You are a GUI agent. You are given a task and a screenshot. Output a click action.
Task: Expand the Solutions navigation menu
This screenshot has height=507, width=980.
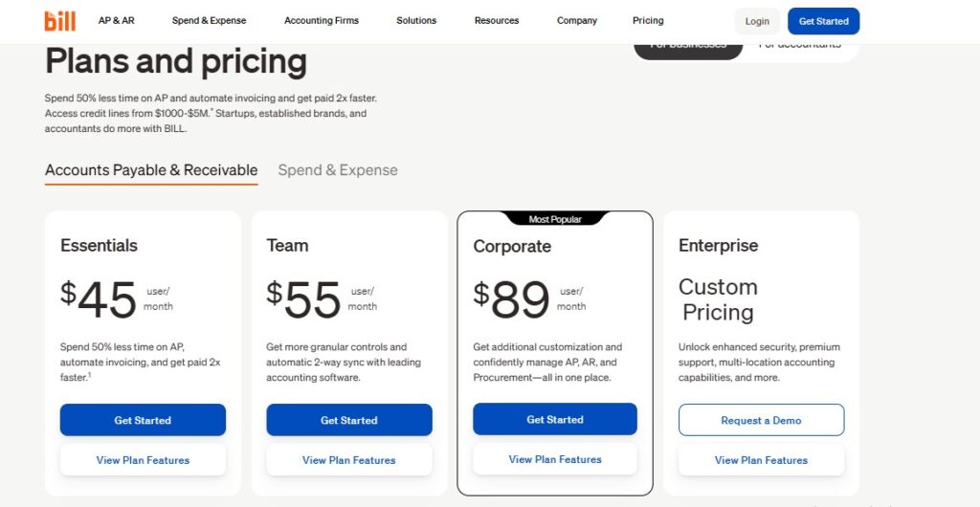tap(416, 21)
